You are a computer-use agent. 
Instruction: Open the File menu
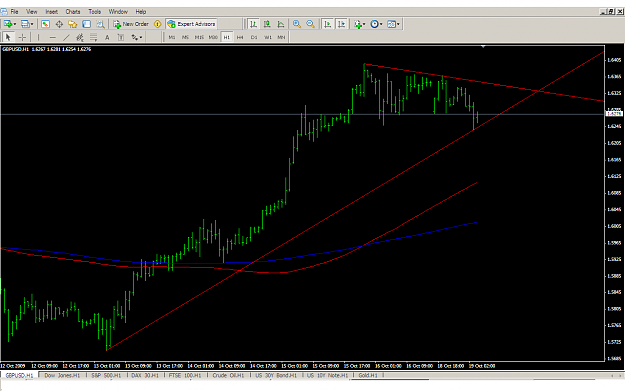[x=14, y=12]
